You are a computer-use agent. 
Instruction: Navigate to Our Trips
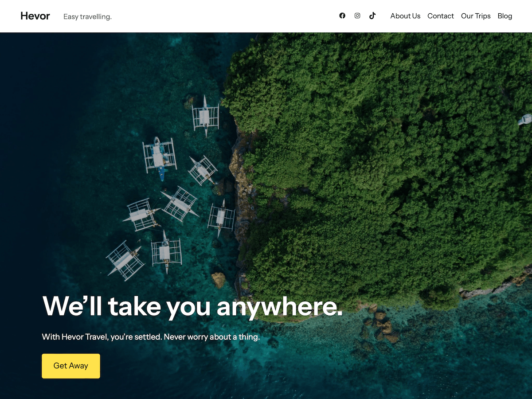[x=476, y=16]
